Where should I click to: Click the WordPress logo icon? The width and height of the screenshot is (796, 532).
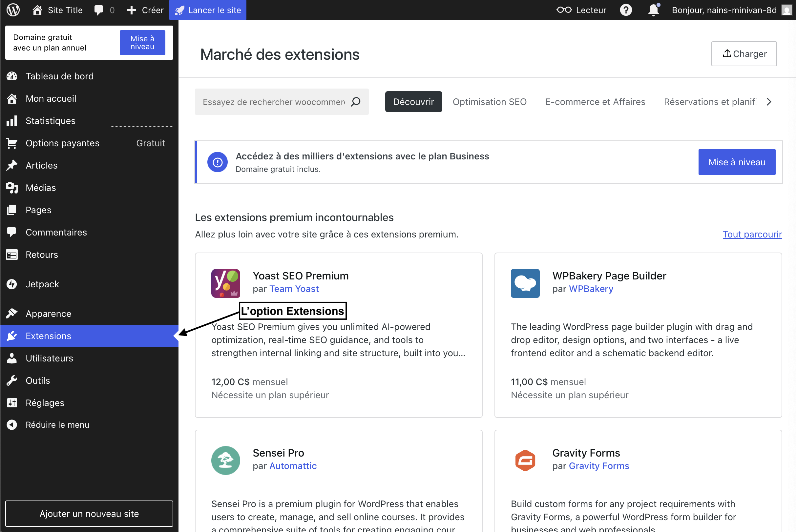pos(13,10)
